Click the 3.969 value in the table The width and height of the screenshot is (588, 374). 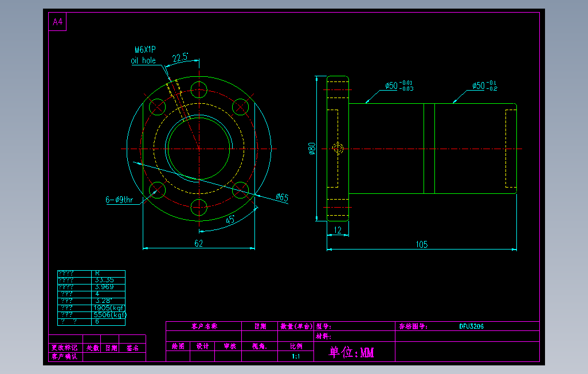click(104, 286)
